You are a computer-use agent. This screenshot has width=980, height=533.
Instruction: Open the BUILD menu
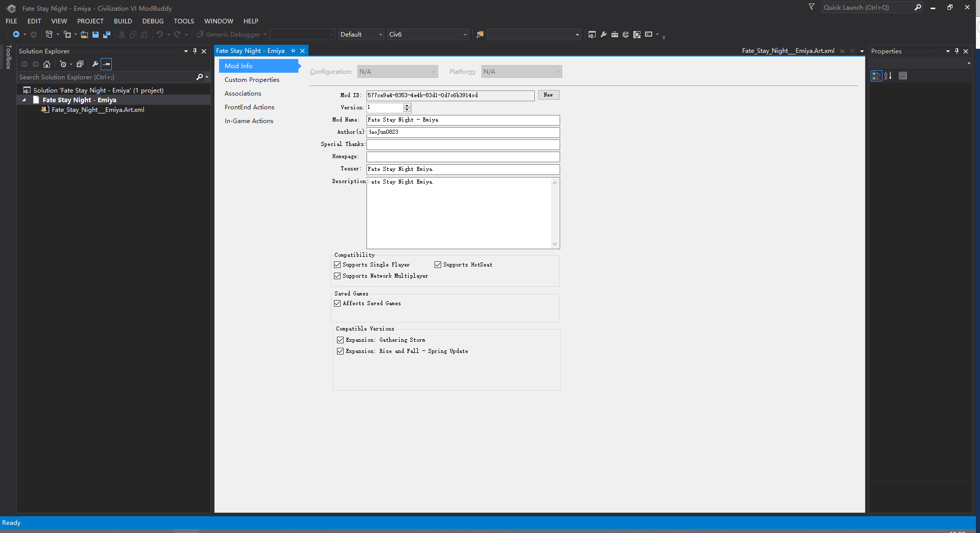[x=123, y=21]
